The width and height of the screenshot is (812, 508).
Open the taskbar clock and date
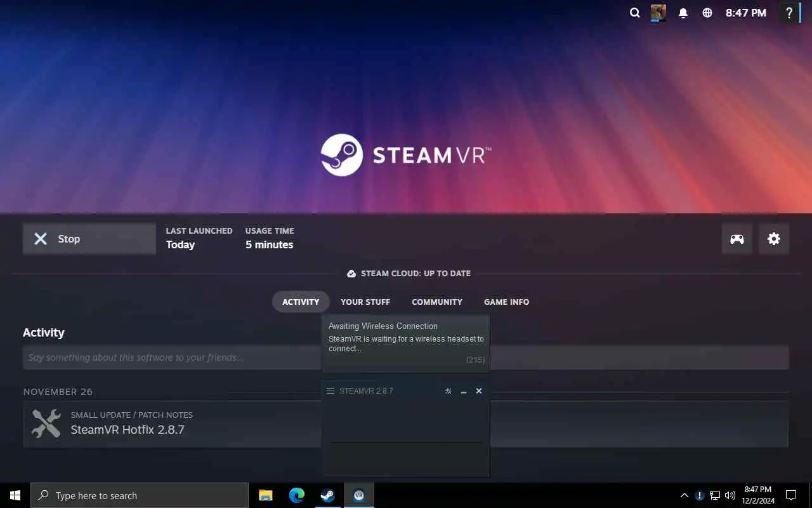coord(757,495)
